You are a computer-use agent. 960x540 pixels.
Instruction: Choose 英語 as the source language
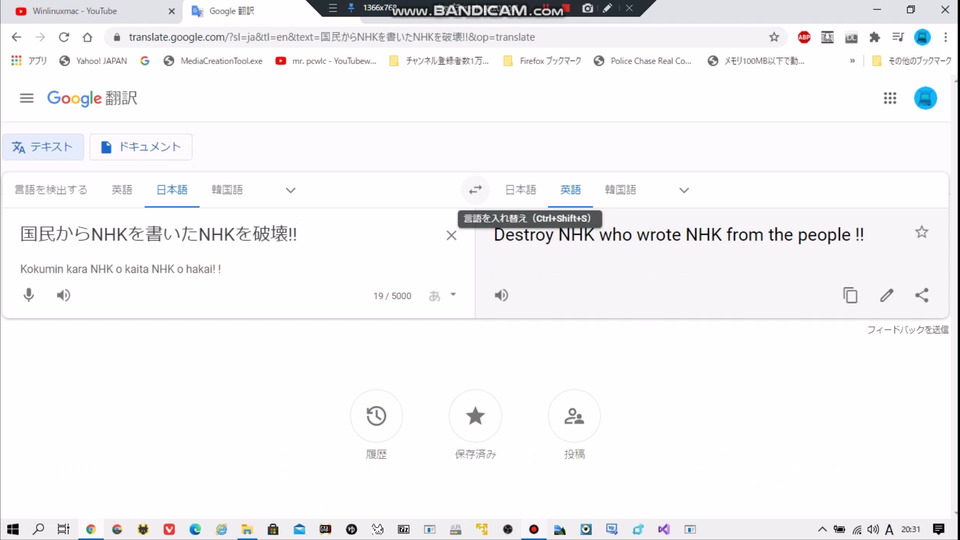122,190
